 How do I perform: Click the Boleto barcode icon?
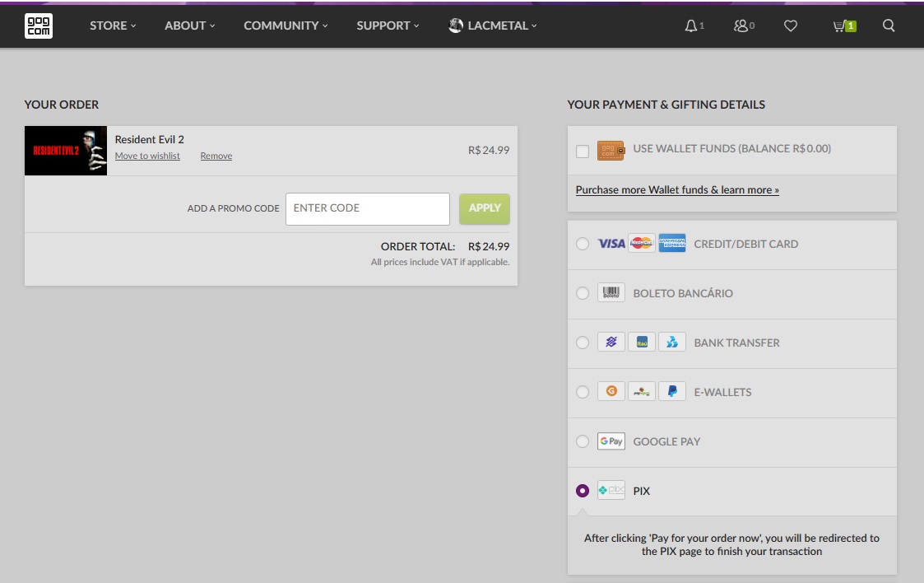(611, 292)
